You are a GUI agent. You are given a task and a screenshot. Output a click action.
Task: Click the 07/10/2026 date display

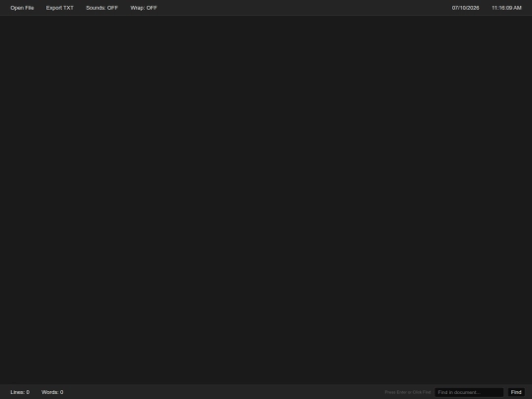click(465, 8)
